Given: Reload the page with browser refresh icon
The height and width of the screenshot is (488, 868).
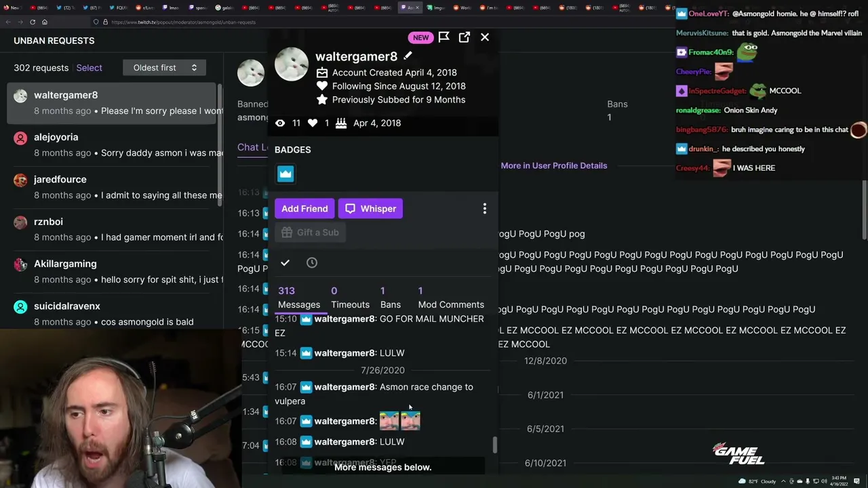Looking at the screenshot, I should click(x=33, y=22).
